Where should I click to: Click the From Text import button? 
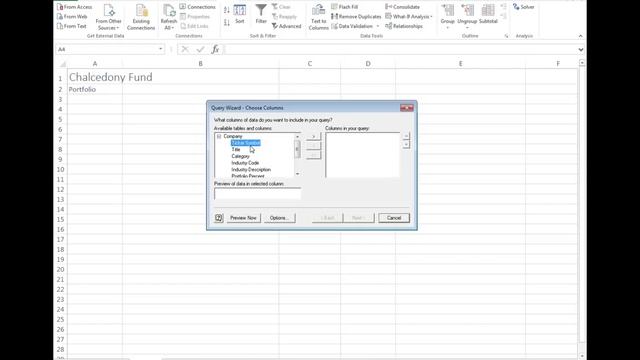[72, 26]
